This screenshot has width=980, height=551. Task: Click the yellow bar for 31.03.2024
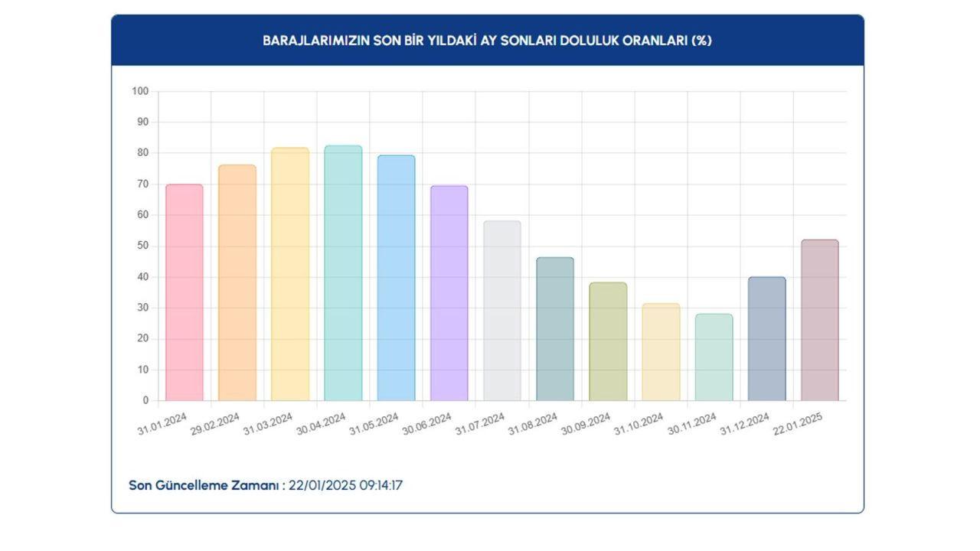[x=290, y=274]
